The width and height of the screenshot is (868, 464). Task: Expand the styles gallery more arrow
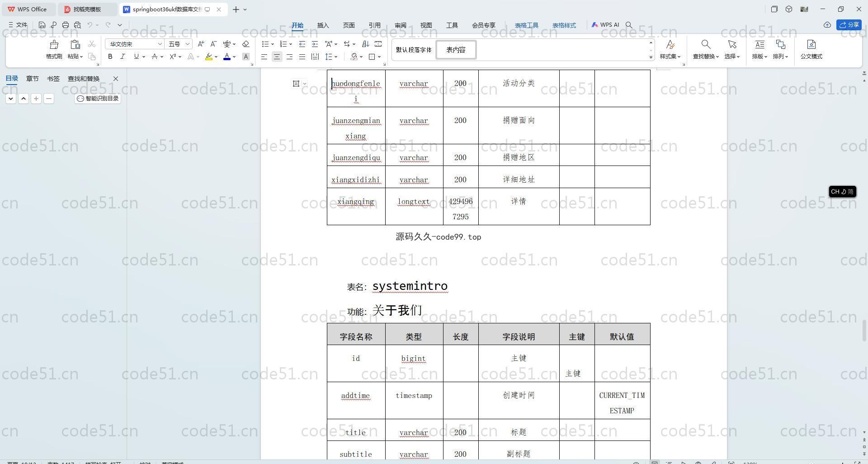(651, 57)
